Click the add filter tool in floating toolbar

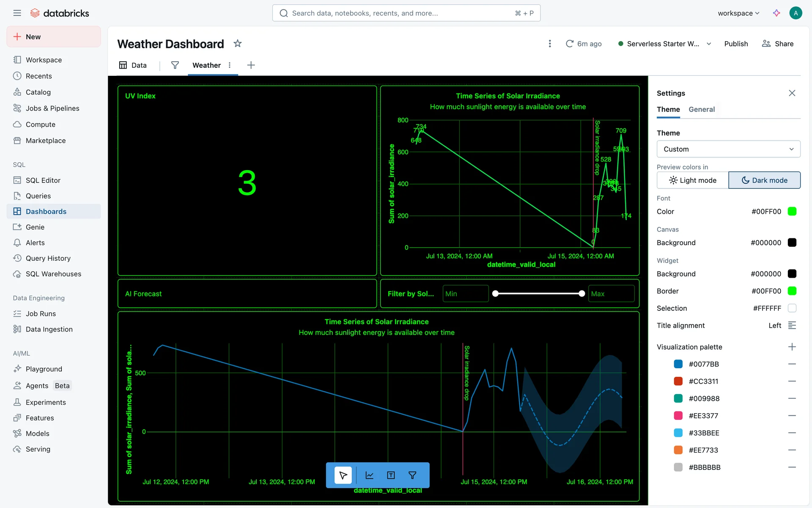(412, 475)
